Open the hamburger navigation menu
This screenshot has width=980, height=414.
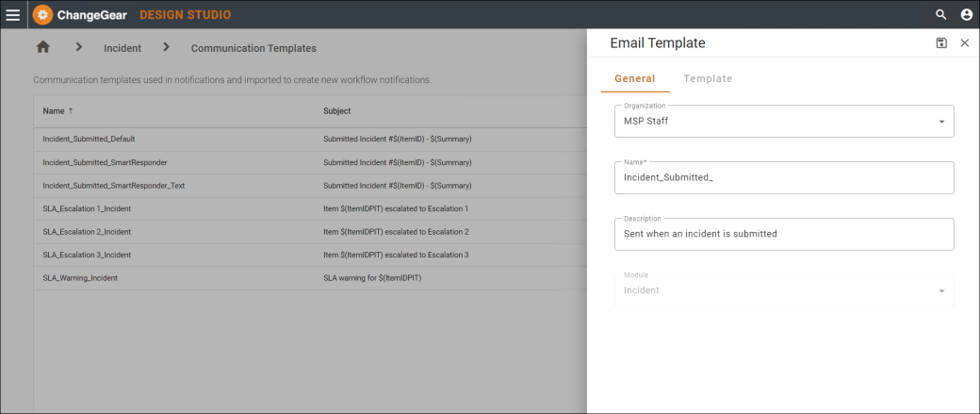[x=13, y=14]
